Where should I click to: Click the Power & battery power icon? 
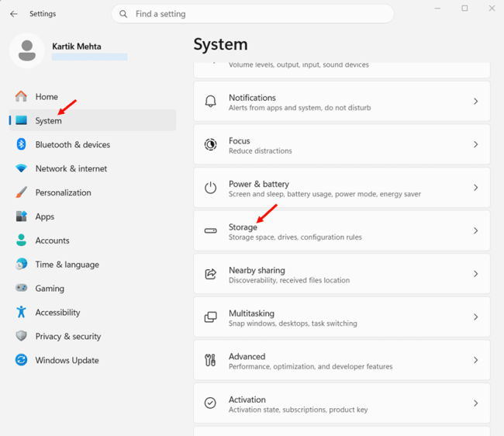pos(211,188)
